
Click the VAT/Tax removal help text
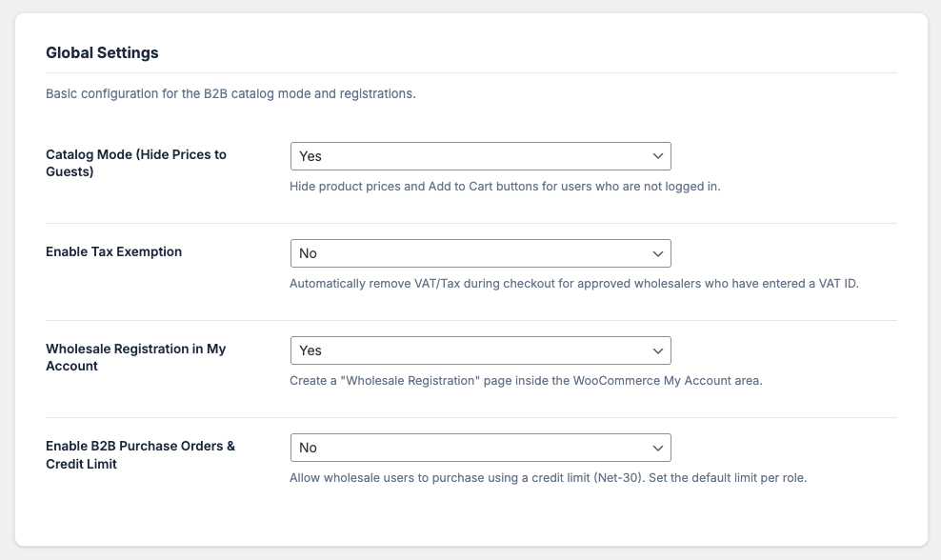(x=573, y=284)
